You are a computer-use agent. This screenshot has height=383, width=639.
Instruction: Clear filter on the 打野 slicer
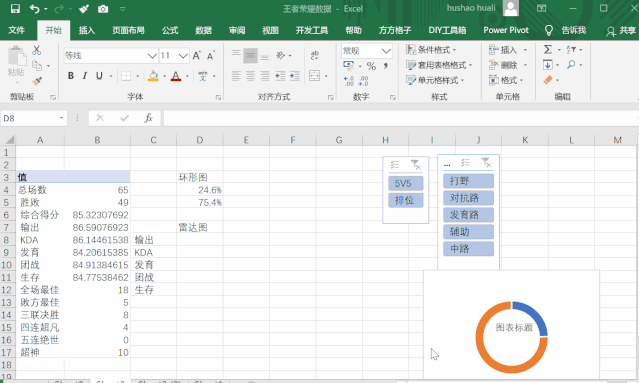[x=486, y=163]
